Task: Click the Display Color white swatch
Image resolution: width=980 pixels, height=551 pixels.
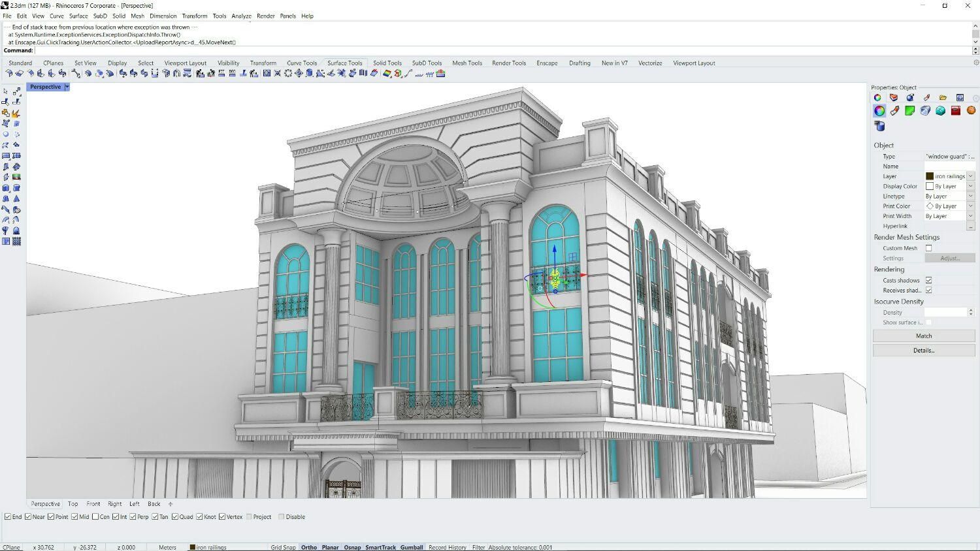Action: 930,186
